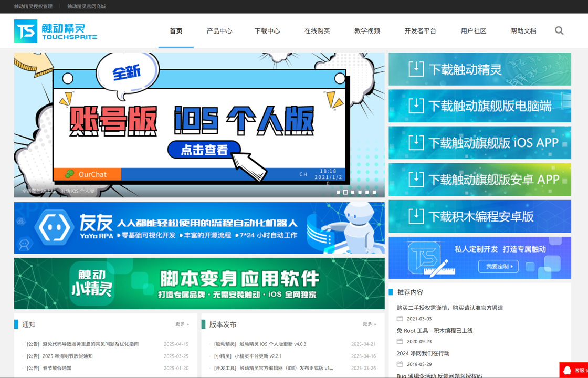Go to 开发者平台 in the navigation
This screenshot has width=588, height=378.
[x=420, y=31]
